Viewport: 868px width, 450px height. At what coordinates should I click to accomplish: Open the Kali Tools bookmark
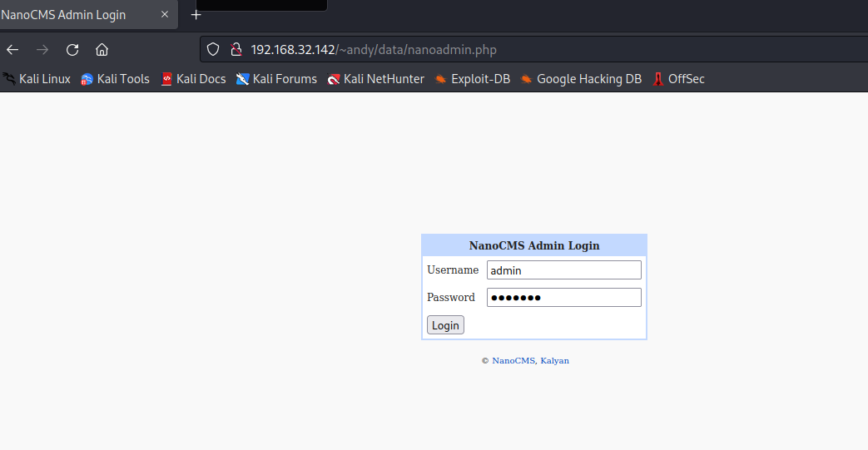(115, 79)
